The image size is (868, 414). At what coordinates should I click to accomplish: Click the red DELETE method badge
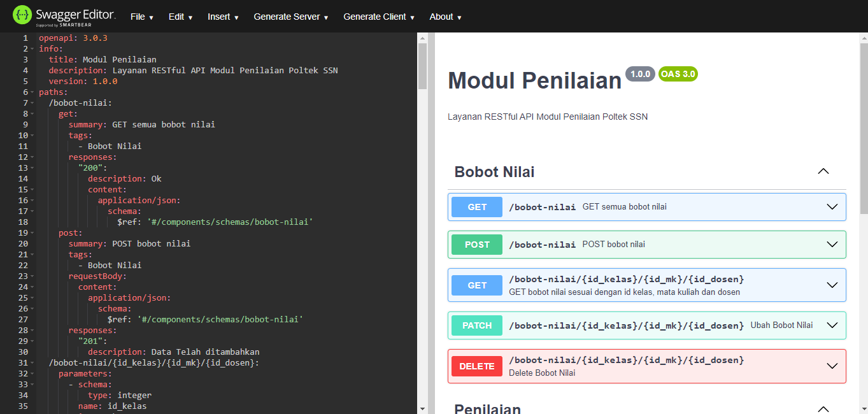pos(477,366)
